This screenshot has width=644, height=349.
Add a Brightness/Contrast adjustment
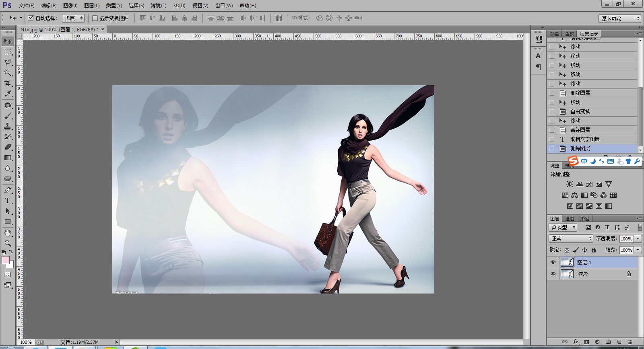(570, 184)
